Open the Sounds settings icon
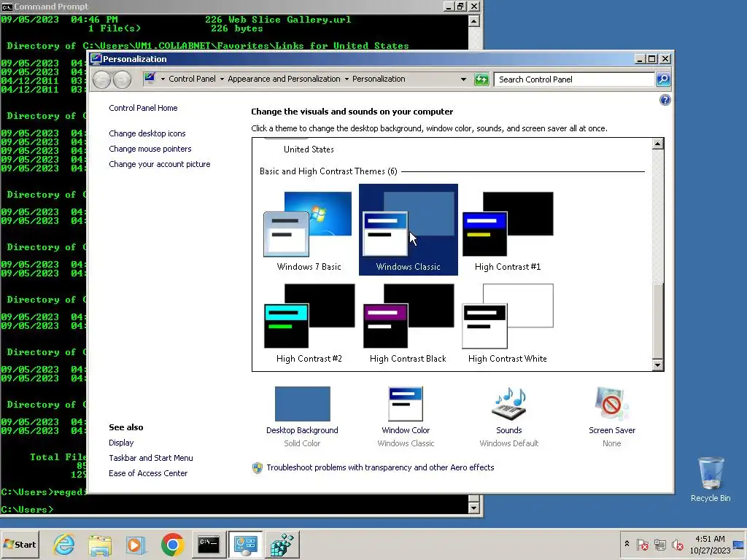Image resolution: width=747 pixels, height=560 pixels. pyautogui.click(x=508, y=404)
